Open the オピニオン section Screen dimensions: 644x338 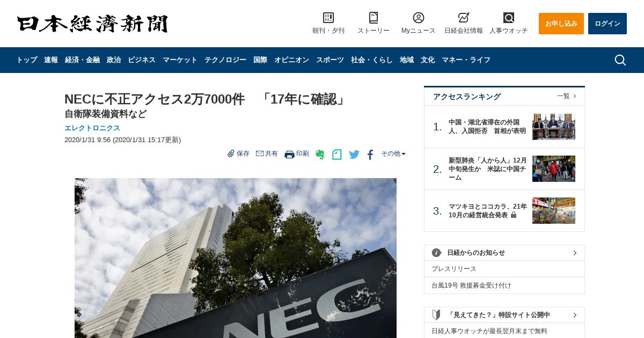pyautogui.click(x=291, y=60)
